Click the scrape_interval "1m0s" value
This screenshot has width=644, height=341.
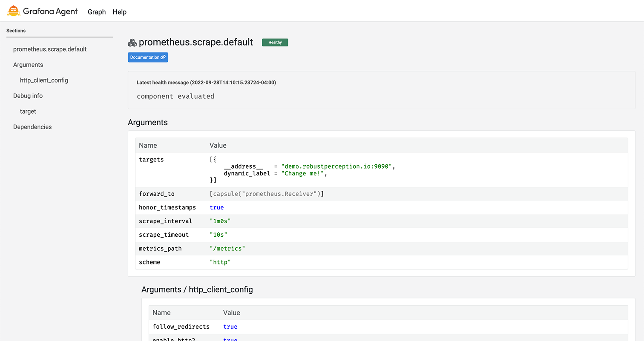(x=220, y=221)
